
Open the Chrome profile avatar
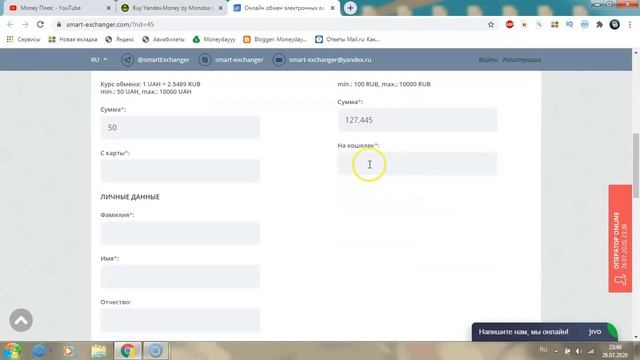(x=615, y=24)
